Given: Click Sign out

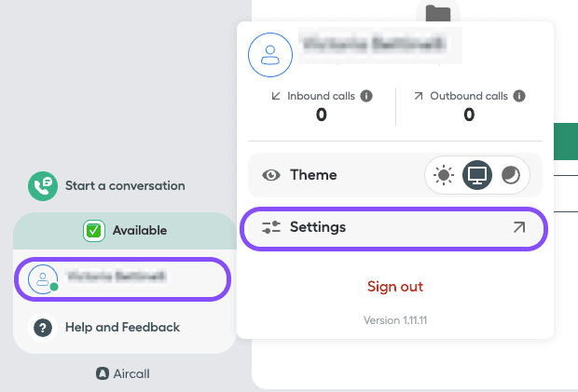Looking at the screenshot, I should click(x=395, y=286).
